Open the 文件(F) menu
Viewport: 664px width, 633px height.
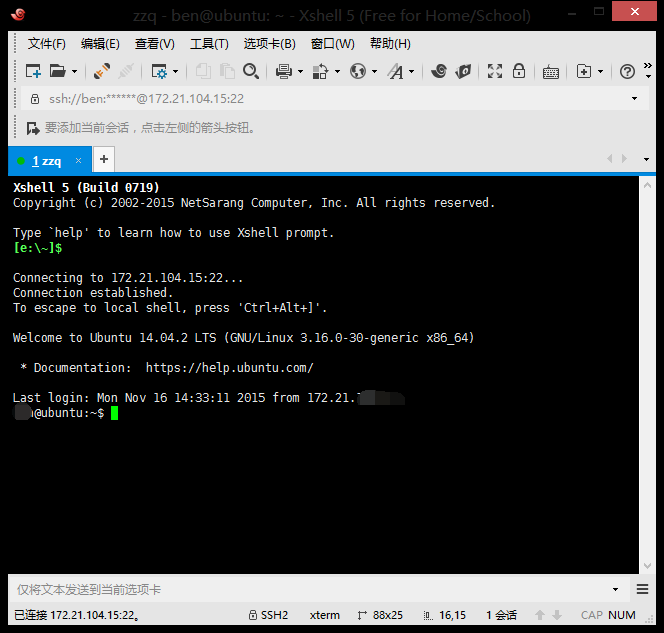pyautogui.click(x=46, y=44)
